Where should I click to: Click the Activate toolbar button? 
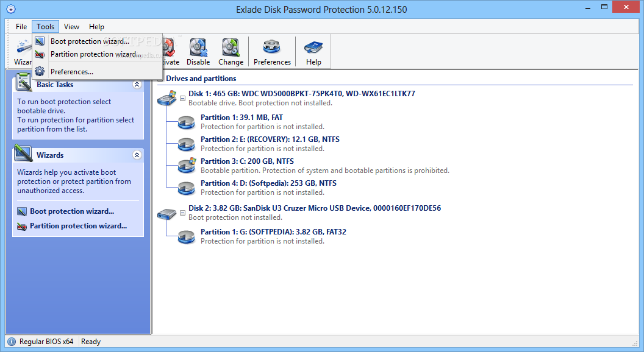[x=171, y=51]
